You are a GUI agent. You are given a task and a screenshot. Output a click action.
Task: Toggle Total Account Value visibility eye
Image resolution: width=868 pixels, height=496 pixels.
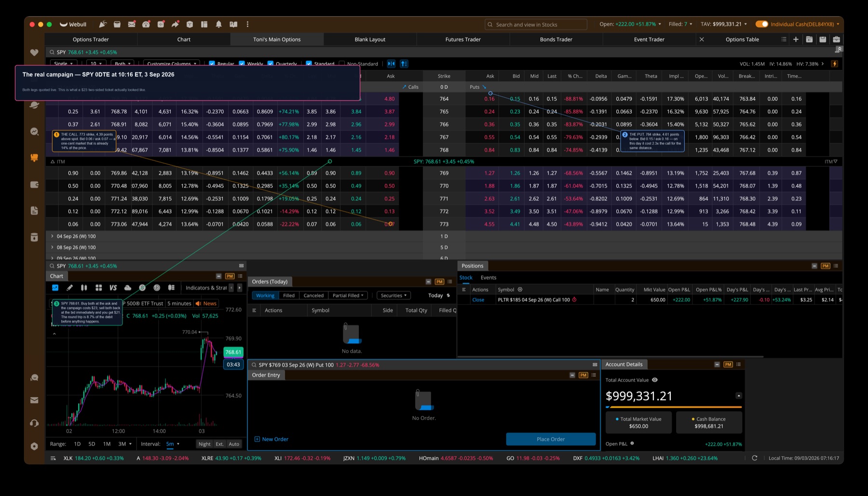point(655,380)
